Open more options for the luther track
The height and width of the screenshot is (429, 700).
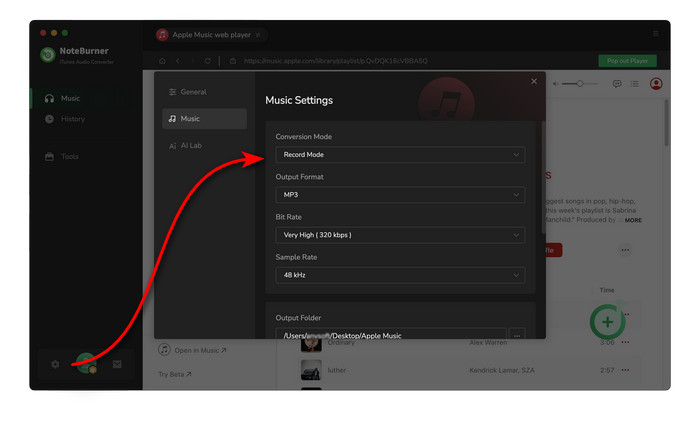[625, 370]
